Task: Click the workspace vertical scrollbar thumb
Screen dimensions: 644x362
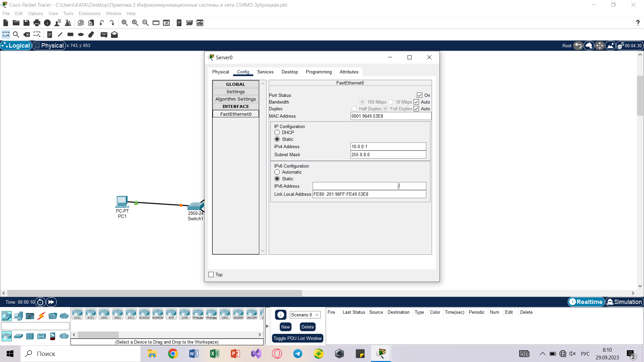Action: click(640, 96)
